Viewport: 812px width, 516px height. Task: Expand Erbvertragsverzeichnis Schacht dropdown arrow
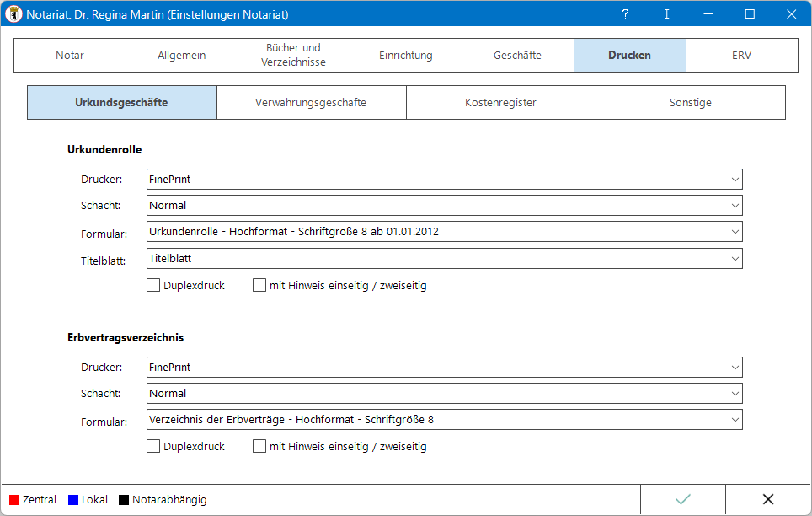click(735, 394)
